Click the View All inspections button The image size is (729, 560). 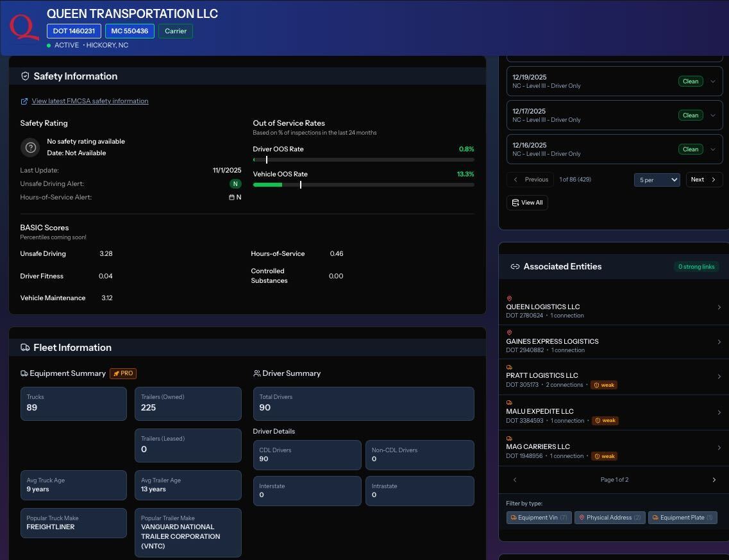click(x=527, y=203)
